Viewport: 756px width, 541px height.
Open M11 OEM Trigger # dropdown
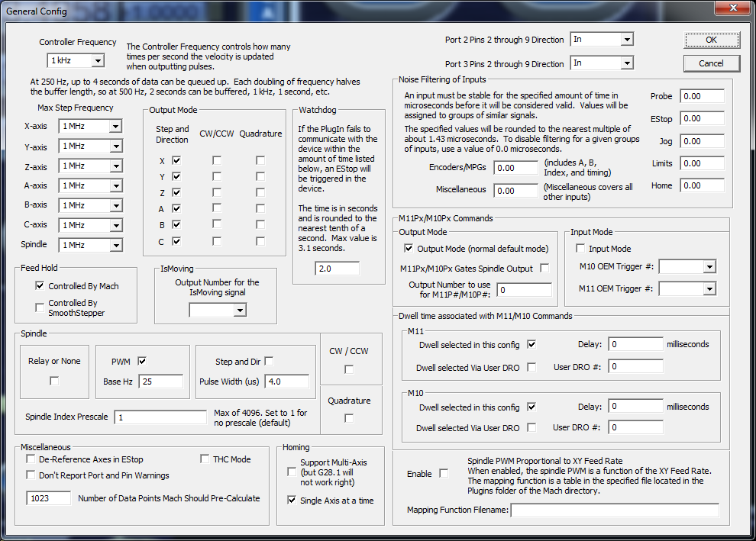[687, 288]
